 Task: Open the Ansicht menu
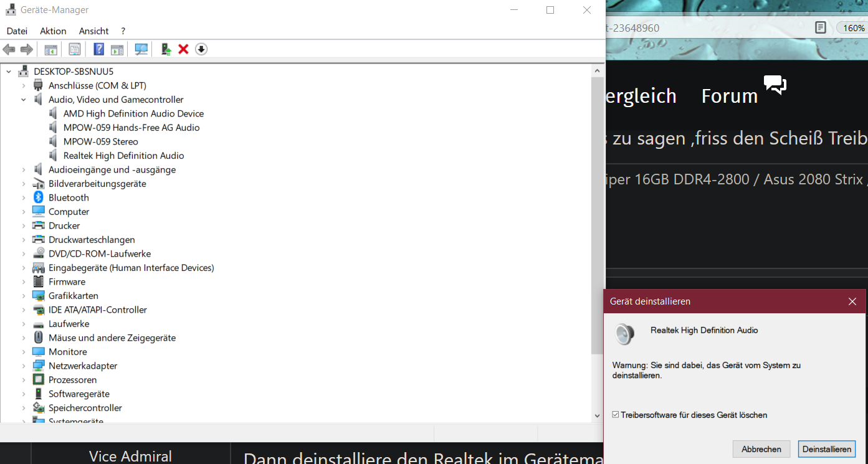pos(93,31)
